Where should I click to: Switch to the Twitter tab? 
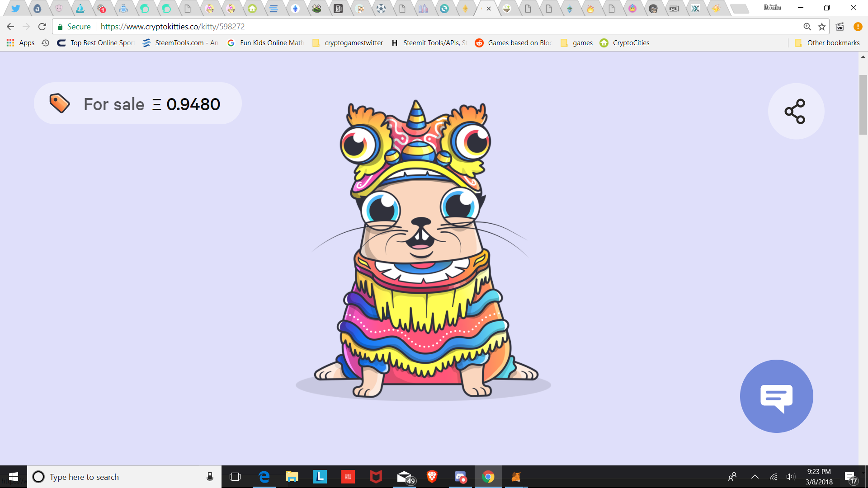point(16,8)
